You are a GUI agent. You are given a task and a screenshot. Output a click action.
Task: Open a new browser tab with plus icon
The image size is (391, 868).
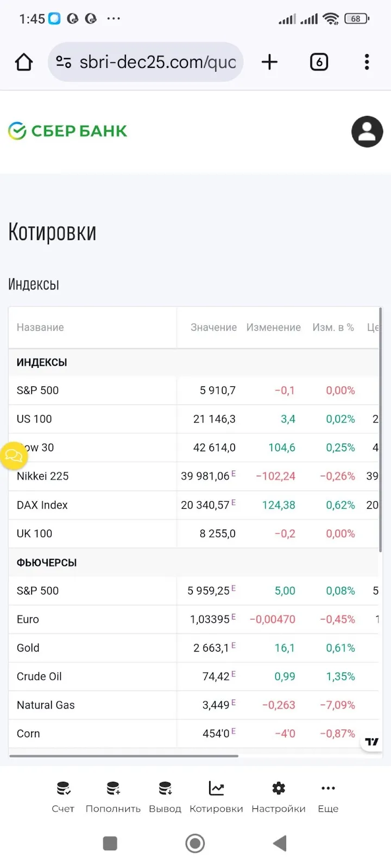coord(269,62)
